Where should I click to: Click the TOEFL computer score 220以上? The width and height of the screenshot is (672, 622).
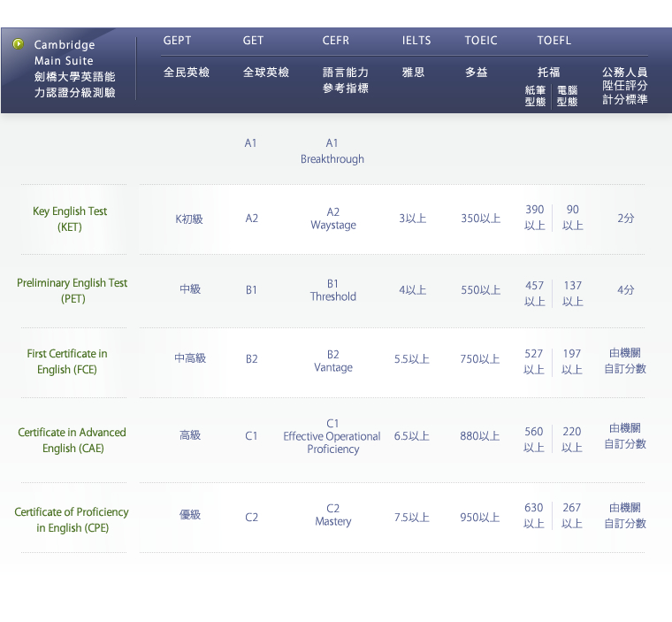(x=572, y=439)
